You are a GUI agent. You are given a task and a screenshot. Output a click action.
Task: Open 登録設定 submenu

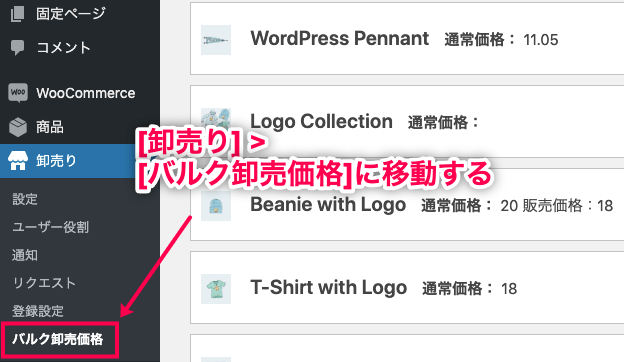pyautogui.click(x=38, y=311)
